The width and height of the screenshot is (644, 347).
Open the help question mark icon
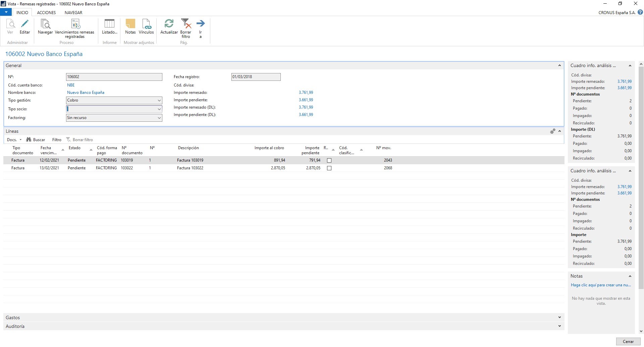[x=640, y=12]
